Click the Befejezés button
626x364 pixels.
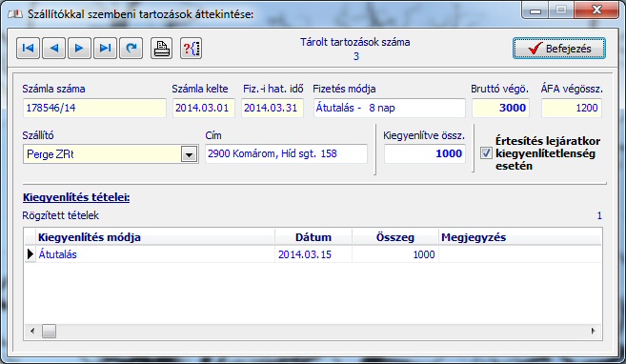pyautogui.click(x=559, y=49)
